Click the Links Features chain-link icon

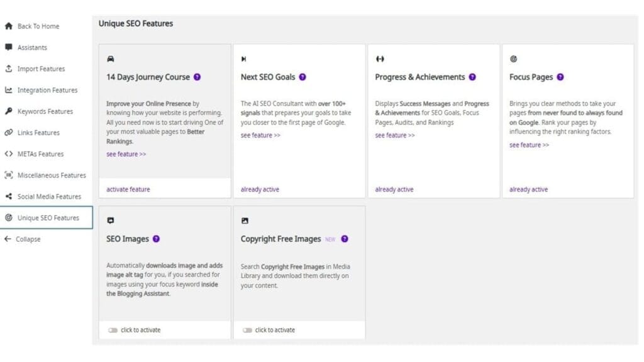(x=8, y=133)
